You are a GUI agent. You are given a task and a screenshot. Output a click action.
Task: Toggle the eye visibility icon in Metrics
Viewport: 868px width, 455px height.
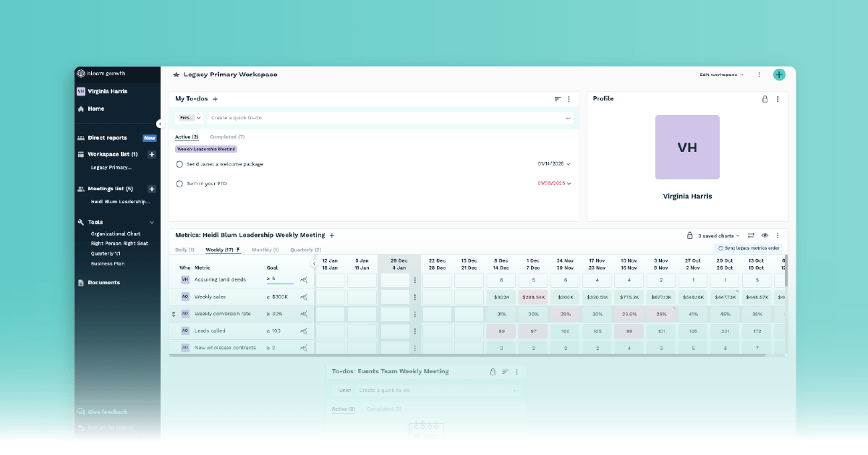[x=765, y=236]
